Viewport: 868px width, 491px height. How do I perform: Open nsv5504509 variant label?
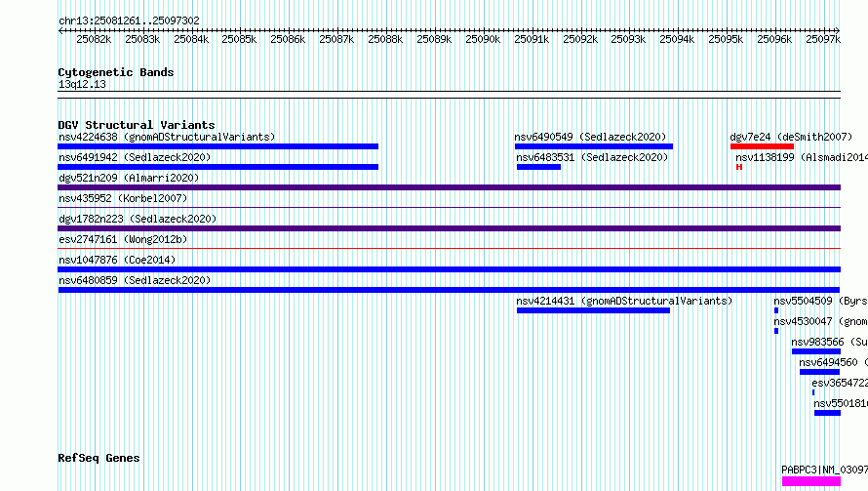pos(820,301)
